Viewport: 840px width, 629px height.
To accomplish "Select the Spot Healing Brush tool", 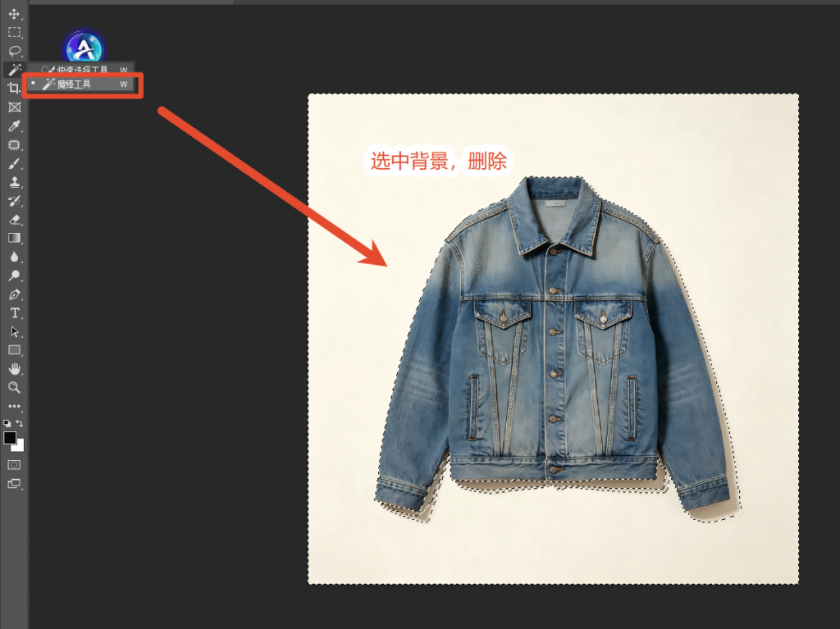I will pos(15,144).
